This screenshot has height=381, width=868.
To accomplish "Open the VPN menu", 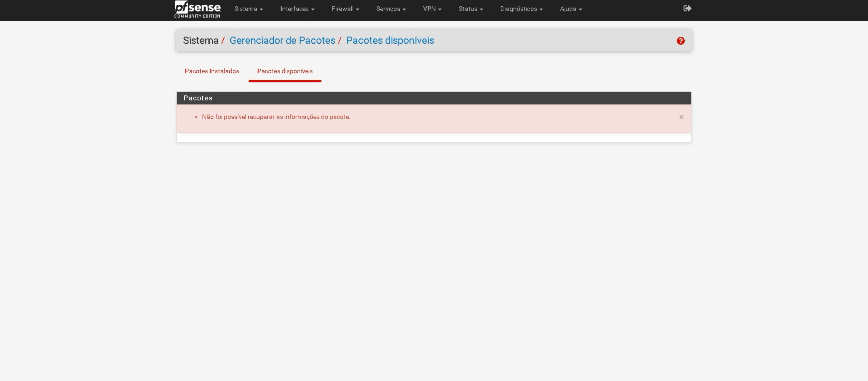I will pos(432,9).
